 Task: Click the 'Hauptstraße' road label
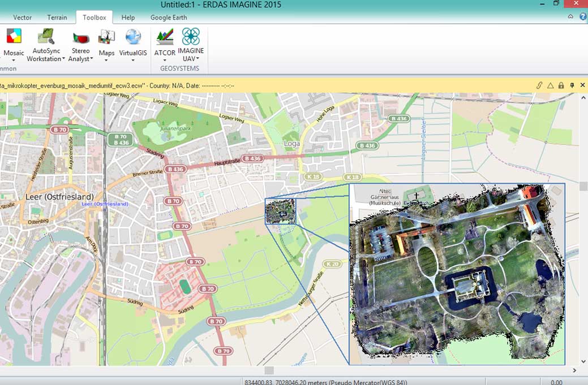(x=228, y=162)
